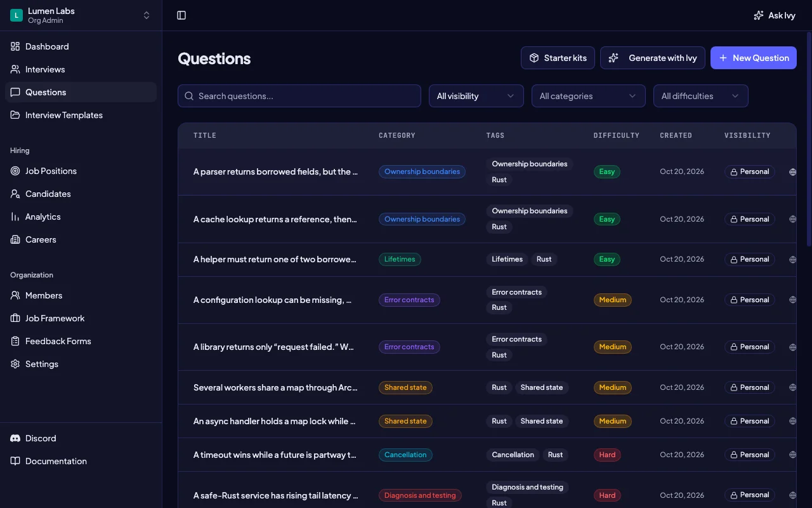Image resolution: width=812 pixels, height=508 pixels.
Task: Click Easy badge on helper borrowed row
Action: (x=607, y=259)
